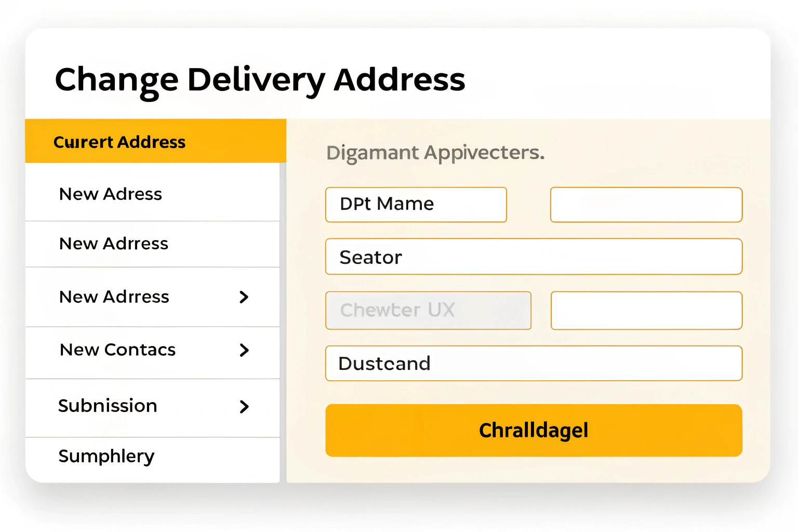The image size is (798, 532).
Task: Click the empty field beside DPt Mame
Action: pos(646,205)
